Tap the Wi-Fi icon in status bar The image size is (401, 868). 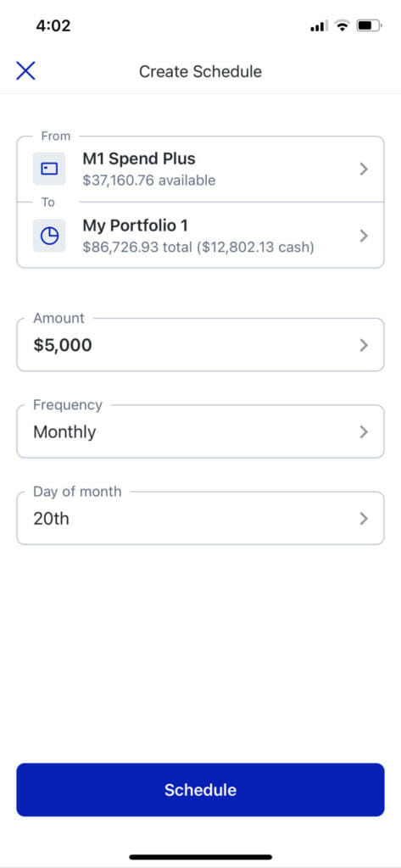[343, 25]
